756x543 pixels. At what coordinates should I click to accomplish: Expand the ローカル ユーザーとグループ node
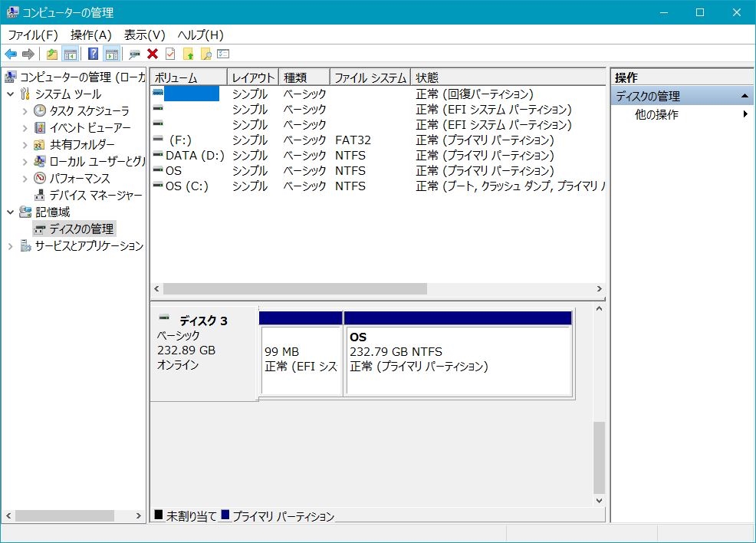pos(25,162)
